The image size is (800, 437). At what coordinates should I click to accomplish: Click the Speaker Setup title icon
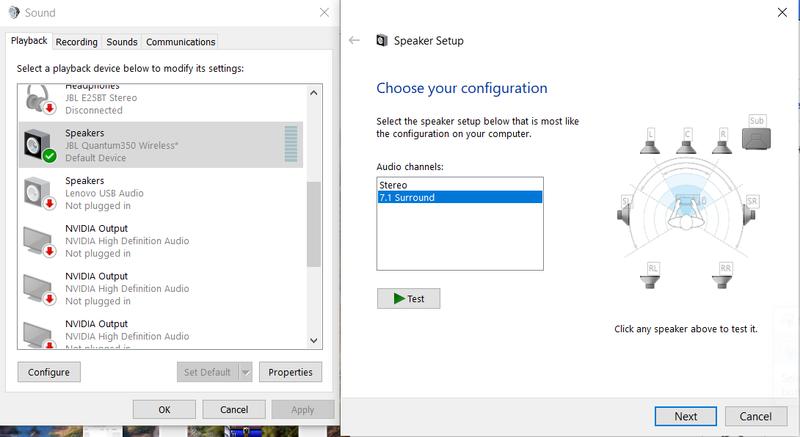[x=382, y=40]
